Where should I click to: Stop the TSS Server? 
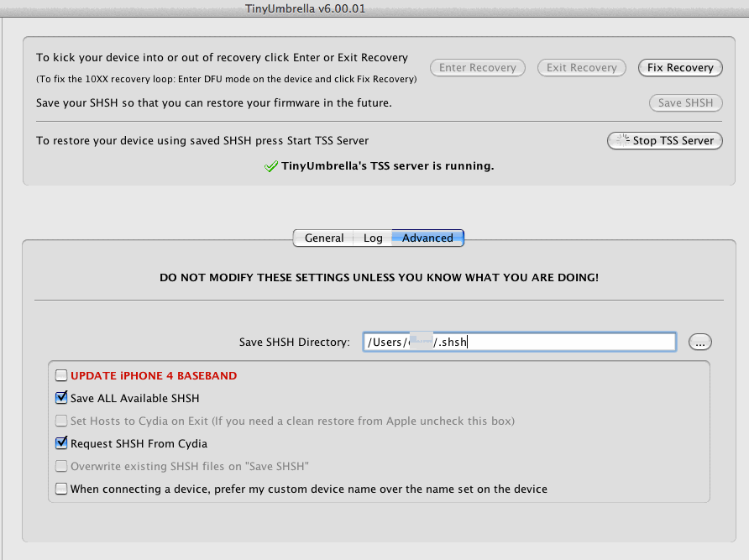coord(664,140)
